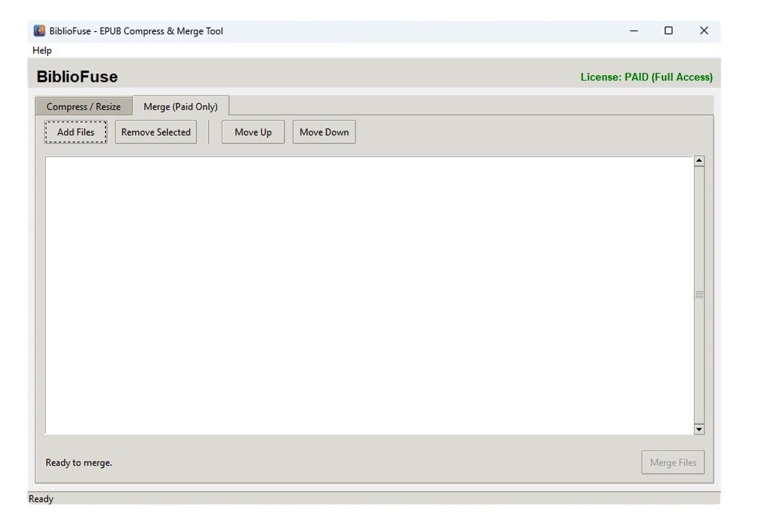Maximize the BiblioFuse window

[669, 31]
